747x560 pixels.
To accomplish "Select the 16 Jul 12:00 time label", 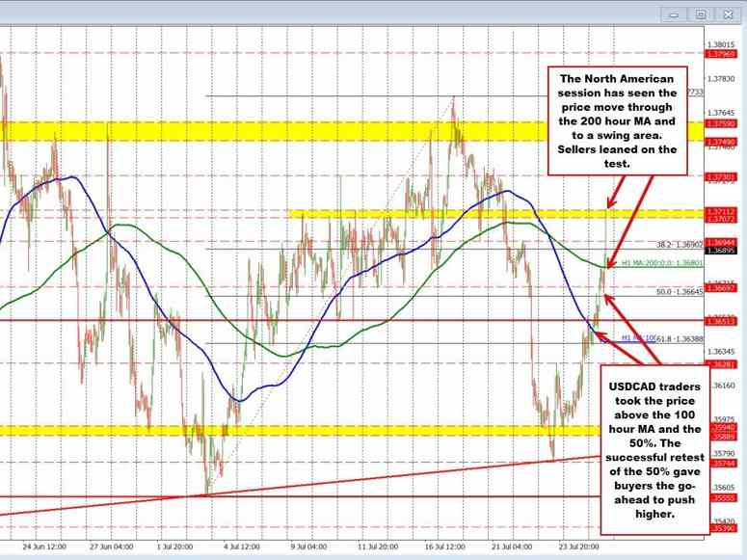I will point(444,547).
